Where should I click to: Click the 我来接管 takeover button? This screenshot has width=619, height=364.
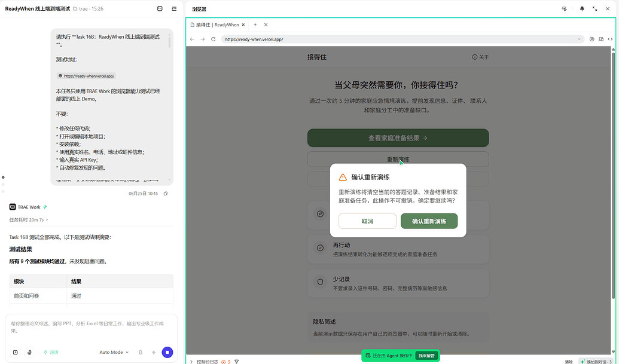(426, 356)
